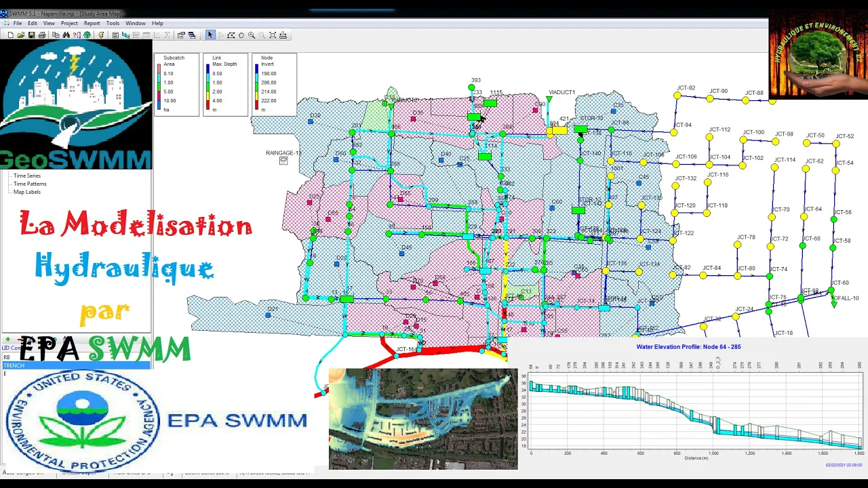Click the New project toolbar icon
Image resolution: width=868 pixels, height=488 pixels.
[x=10, y=35]
